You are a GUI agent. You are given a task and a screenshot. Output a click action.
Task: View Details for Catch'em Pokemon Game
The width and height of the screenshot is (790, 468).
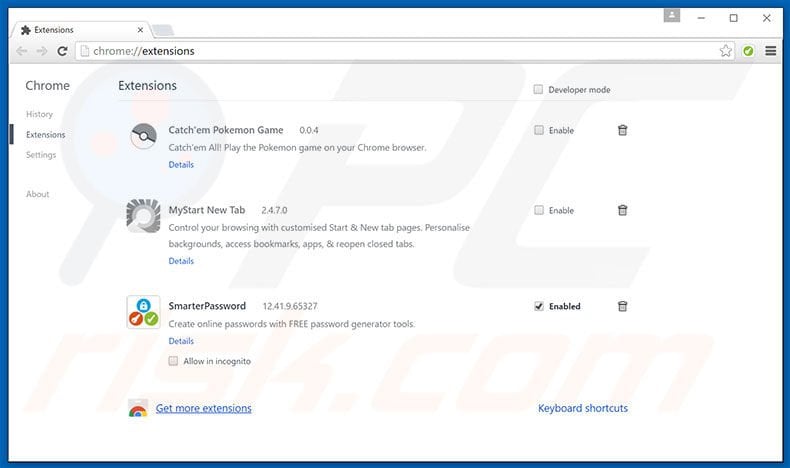click(181, 165)
